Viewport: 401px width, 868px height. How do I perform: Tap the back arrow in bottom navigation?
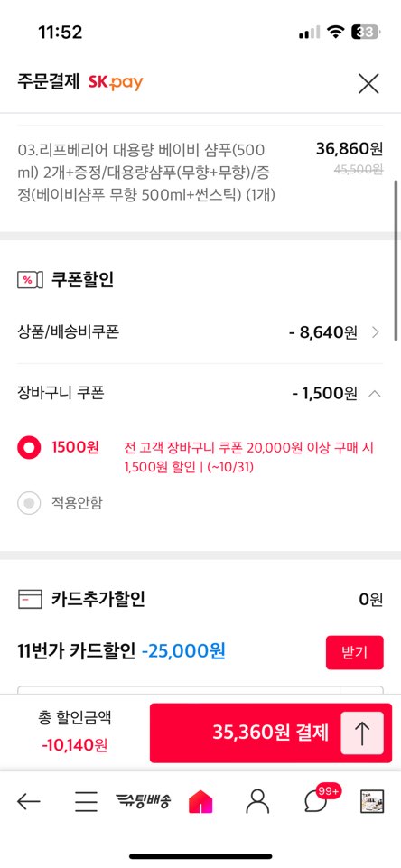click(28, 800)
